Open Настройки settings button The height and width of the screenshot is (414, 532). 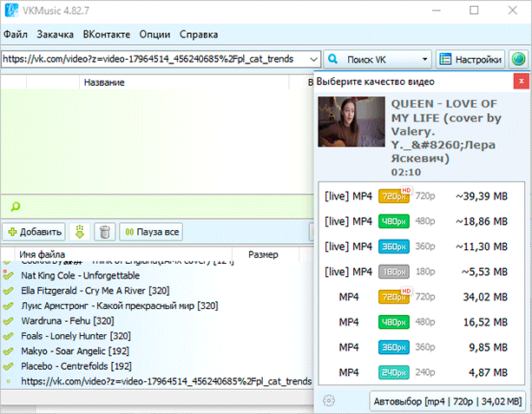click(x=470, y=59)
